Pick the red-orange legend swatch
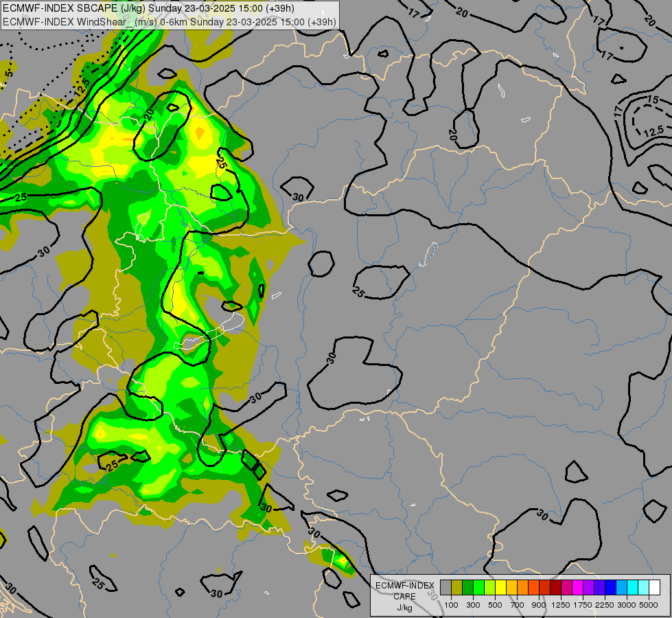 pos(533,587)
